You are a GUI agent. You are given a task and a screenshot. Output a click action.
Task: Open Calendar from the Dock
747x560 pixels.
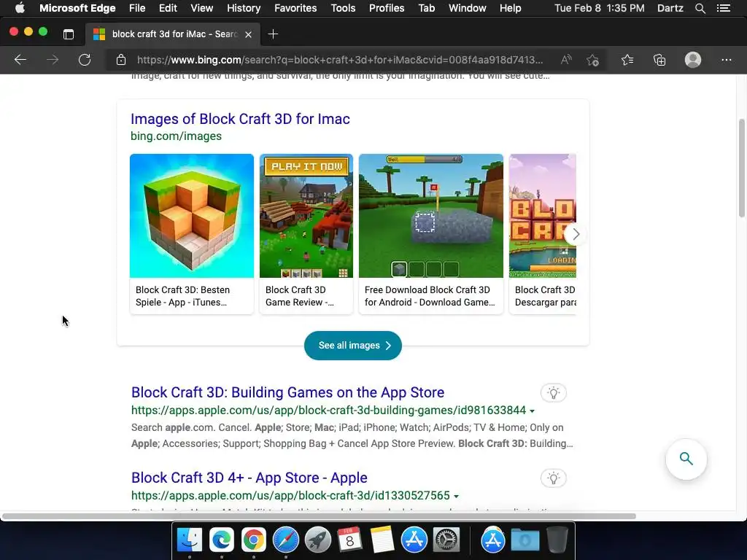349,540
